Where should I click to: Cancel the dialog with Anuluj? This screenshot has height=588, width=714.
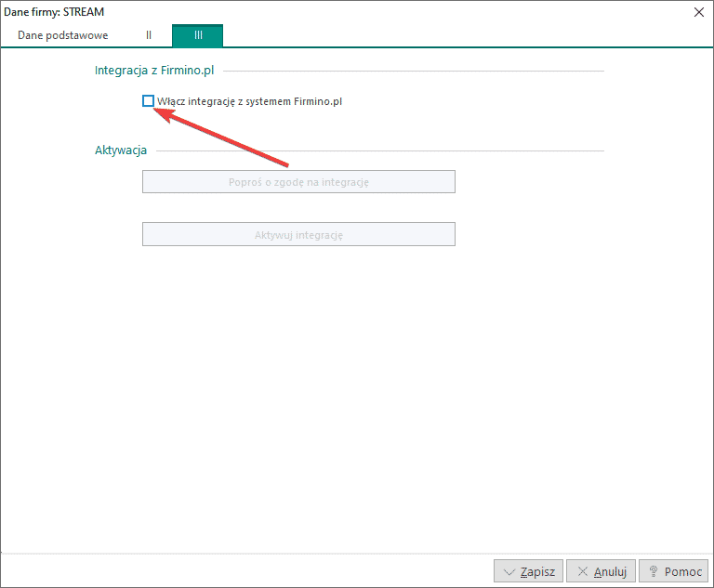pos(601,571)
